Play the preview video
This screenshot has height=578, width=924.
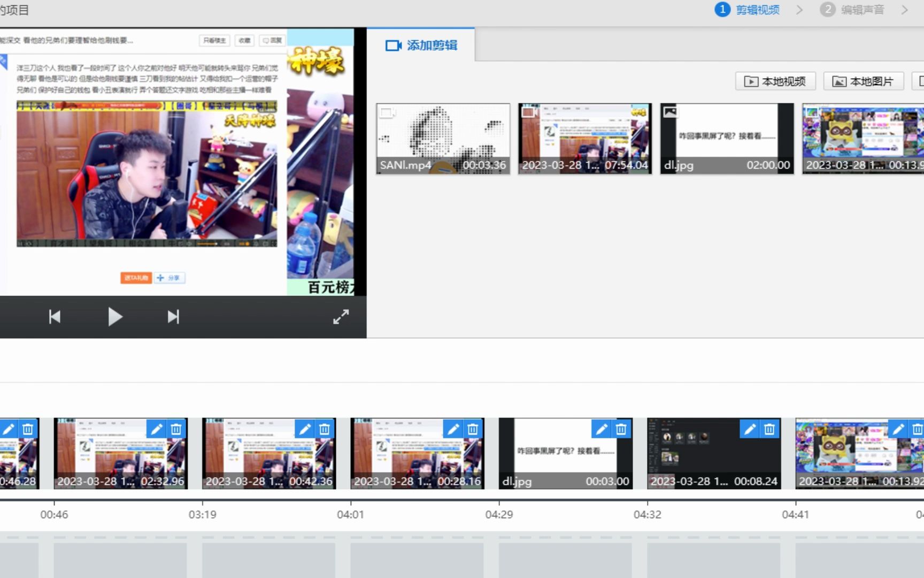(115, 317)
